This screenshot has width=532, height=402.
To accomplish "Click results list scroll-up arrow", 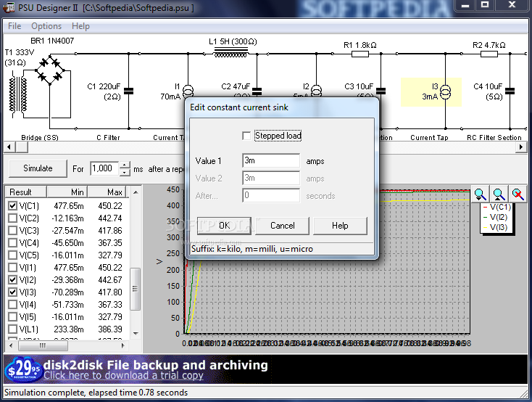I will click(136, 192).
